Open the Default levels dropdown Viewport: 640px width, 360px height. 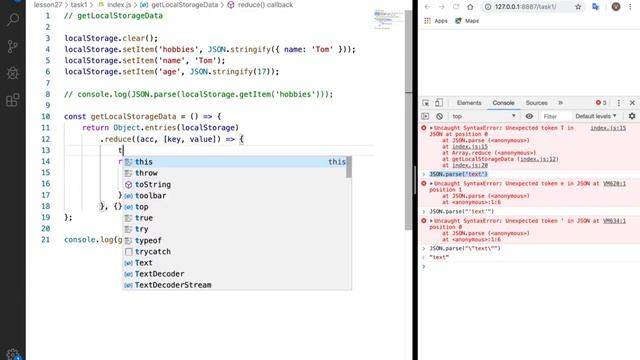pos(596,116)
